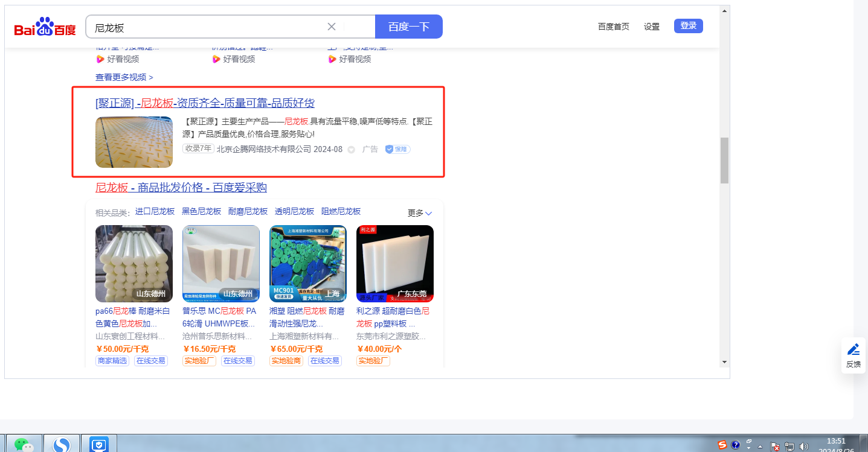Click the 商家精选 tag
This screenshot has width=868, height=452.
tap(112, 361)
